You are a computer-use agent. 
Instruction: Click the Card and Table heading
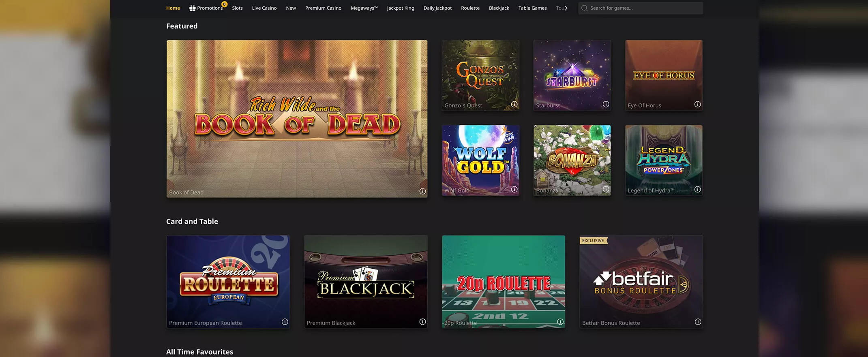click(192, 221)
